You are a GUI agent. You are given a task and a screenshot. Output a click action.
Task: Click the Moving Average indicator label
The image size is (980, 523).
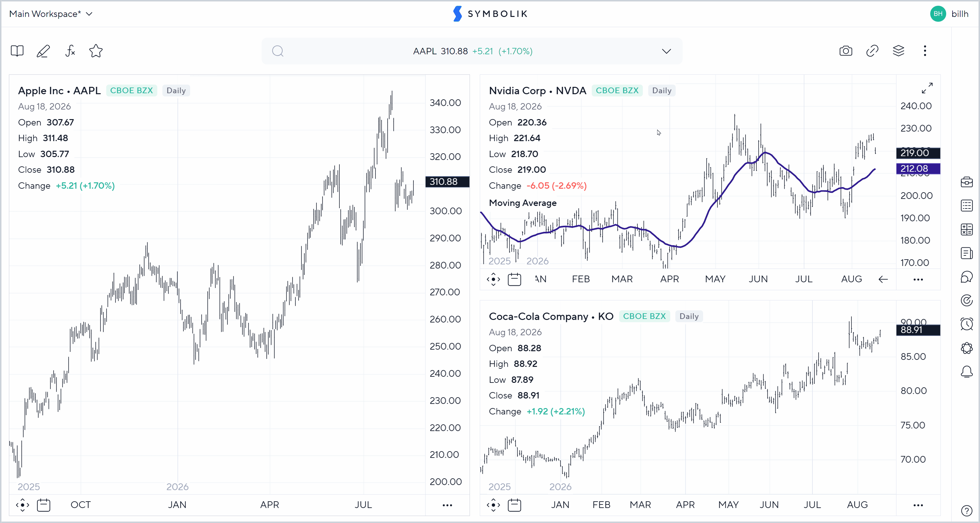click(523, 203)
